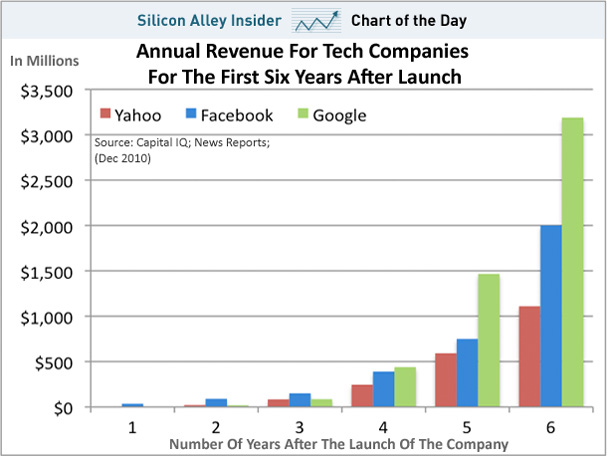This screenshot has width=607, height=456.
Task: Click the blue Facebook bar for year 5
Action: (x=467, y=373)
